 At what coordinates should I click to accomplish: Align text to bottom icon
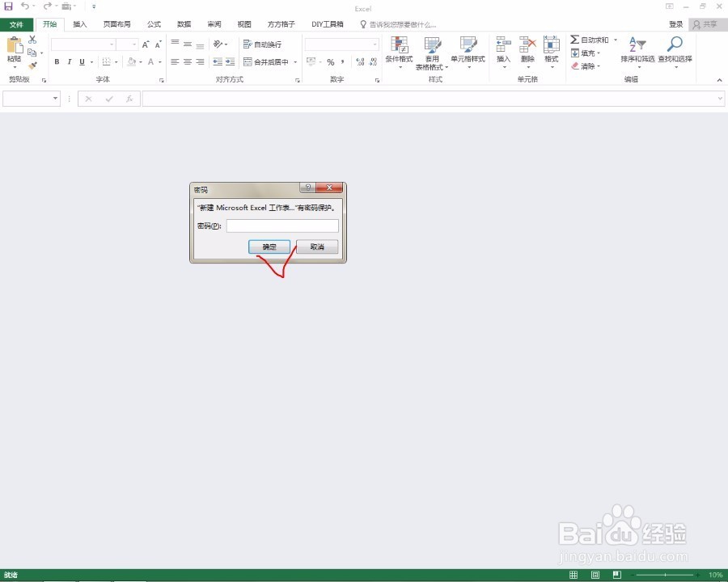[200, 45]
